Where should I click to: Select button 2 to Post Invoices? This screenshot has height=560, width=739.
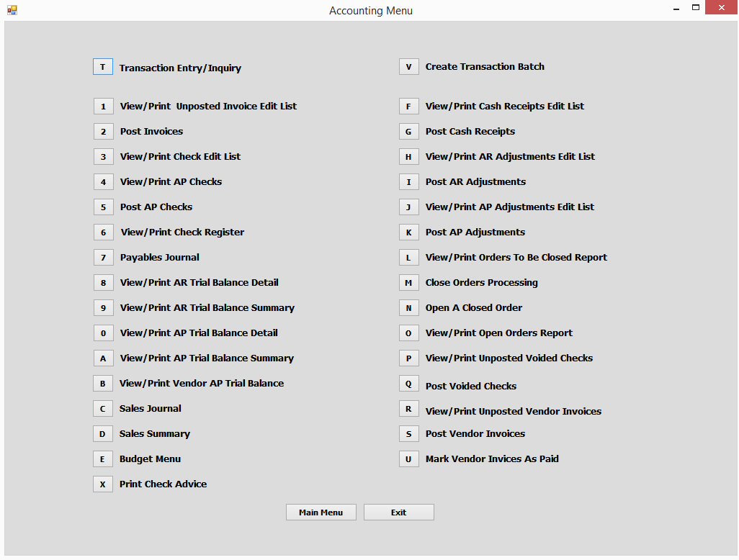103,132
